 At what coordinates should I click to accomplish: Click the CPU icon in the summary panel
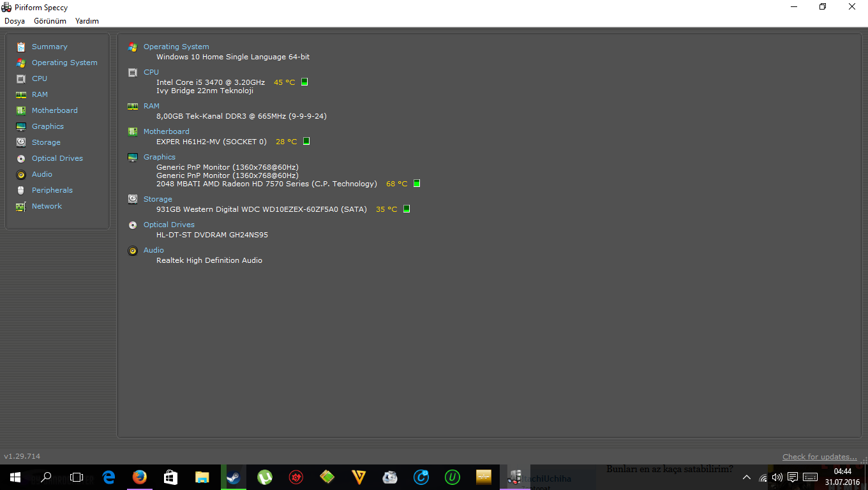click(133, 72)
